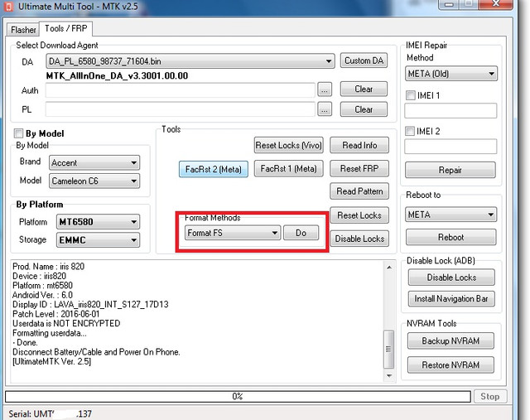Click log scrollbar up arrow
530x420 pixels.
click(389, 268)
